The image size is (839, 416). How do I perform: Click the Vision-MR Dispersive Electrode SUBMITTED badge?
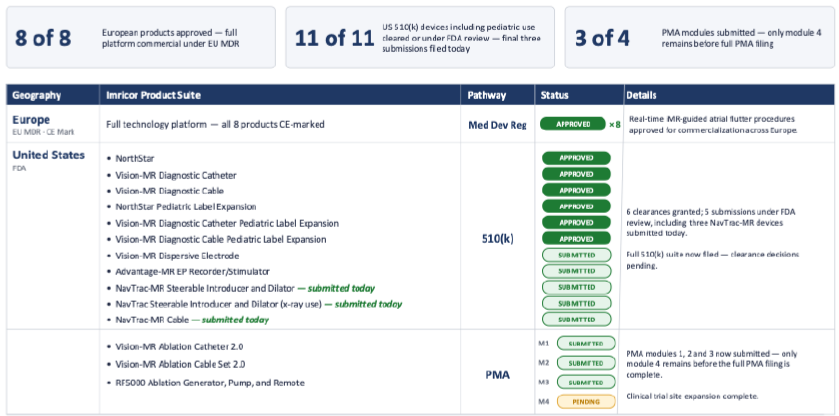[576, 255]
